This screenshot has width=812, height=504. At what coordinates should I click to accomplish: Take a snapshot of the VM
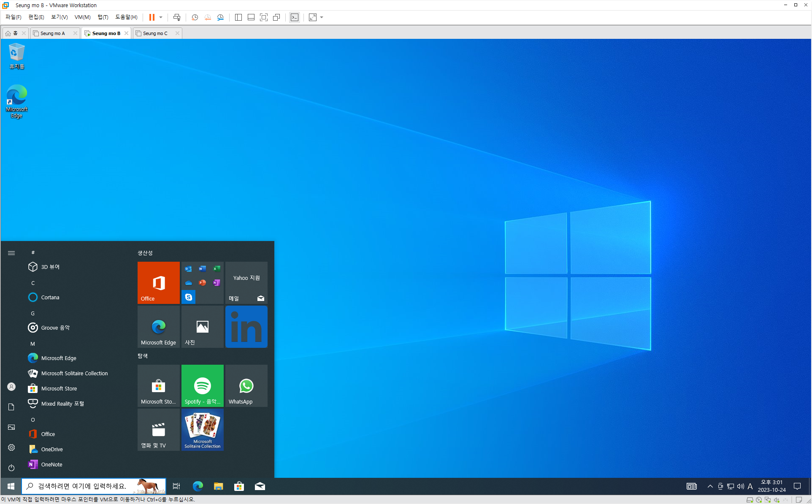click(195, 17)
